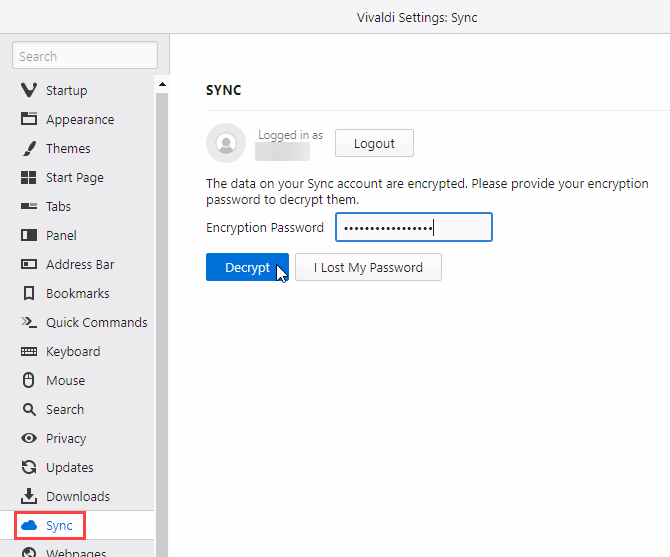Screen dimensions: 670x557
Task: Go to Themes settings
Action: pos(77,148)
